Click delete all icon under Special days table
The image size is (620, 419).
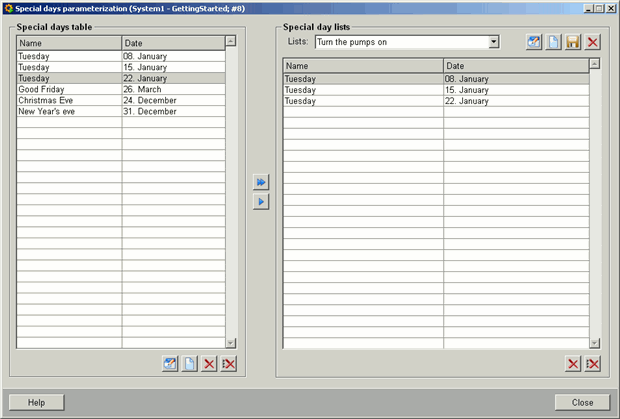click(229, 364)
